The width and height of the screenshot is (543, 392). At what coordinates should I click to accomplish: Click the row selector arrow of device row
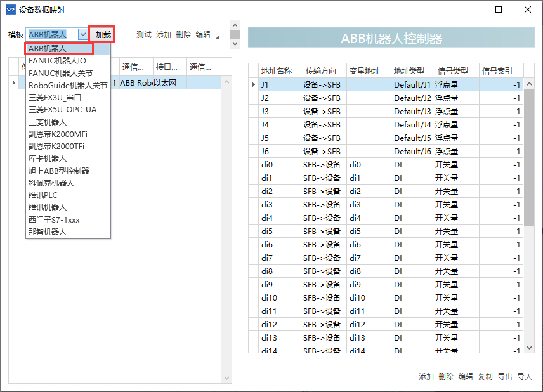point(14,82)
